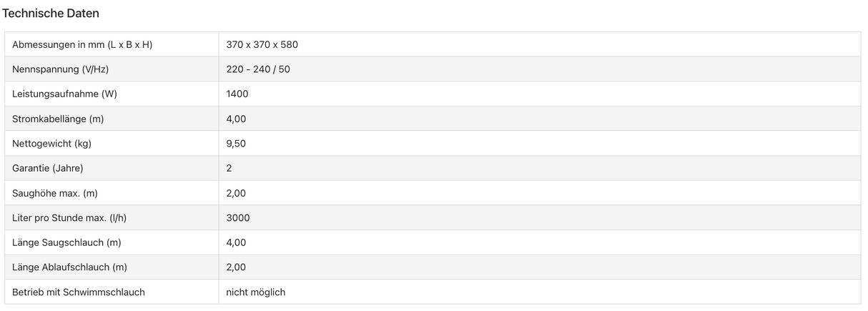Click the 'Länge Saugschlauch (m)' label
Image resolution: width=868 pixels, height=311 pixels.
coord(66,242)
